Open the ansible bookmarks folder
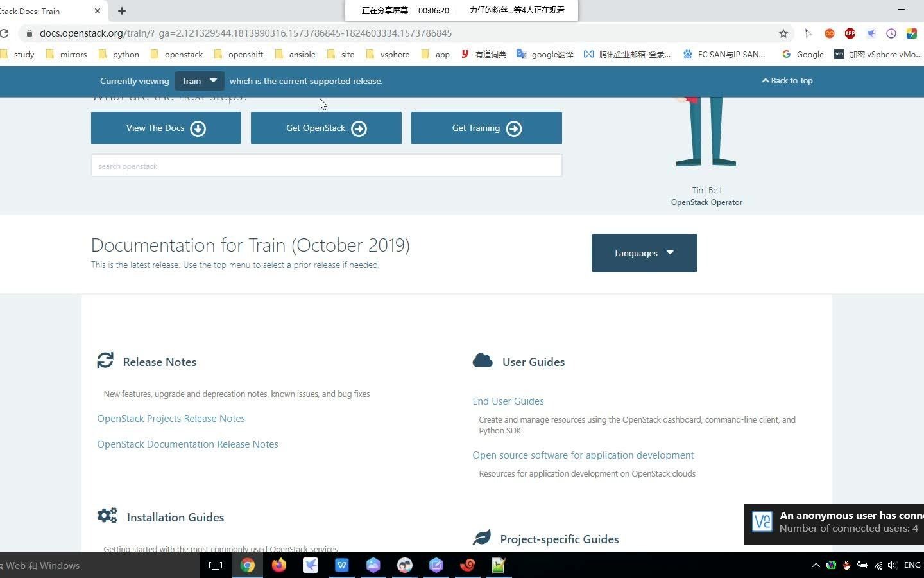The height and width of the screenshot is (578, 924). (295, 55)
